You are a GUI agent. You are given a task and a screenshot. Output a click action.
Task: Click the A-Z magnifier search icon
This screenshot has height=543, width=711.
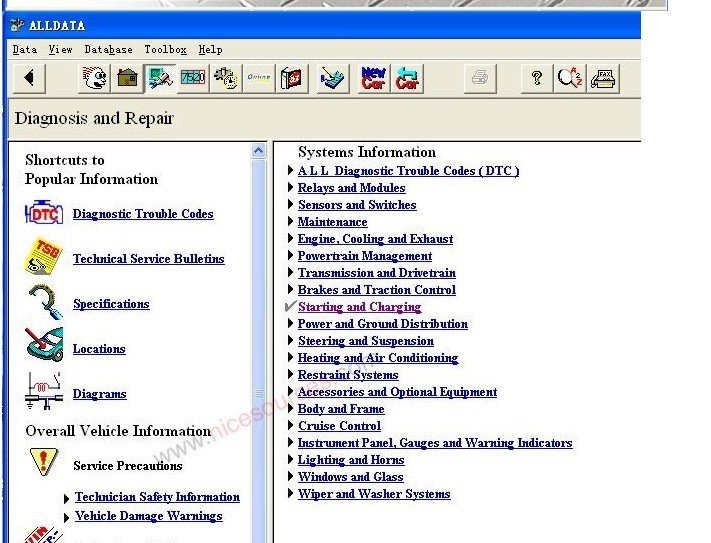pyautogui.click(x=570, y=78)
